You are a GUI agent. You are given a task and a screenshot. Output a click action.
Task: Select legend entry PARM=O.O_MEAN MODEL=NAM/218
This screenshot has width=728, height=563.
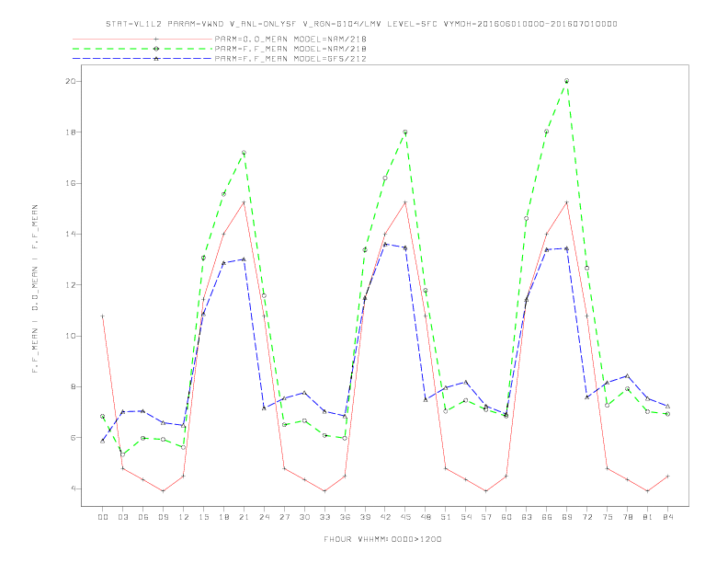point(290,39)
